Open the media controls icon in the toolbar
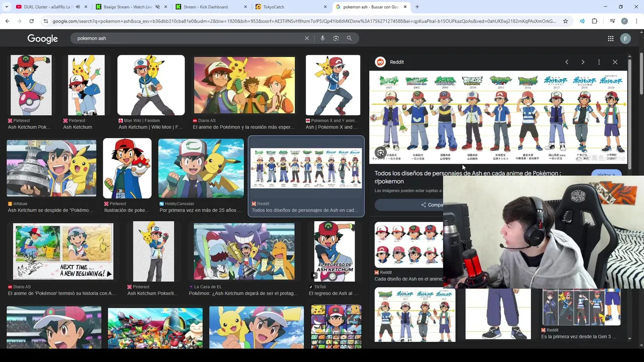This screenshot has width=644, height=362. [612, 21]
